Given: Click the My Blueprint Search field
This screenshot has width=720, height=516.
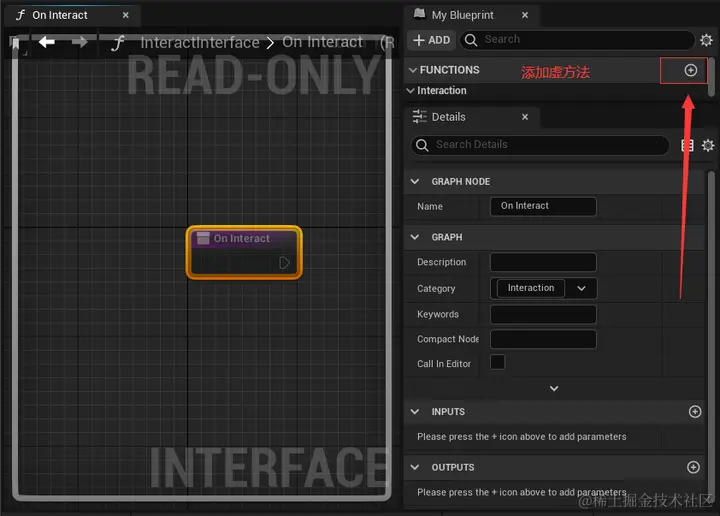Looking at the screenshot, I should pos(578,40).
